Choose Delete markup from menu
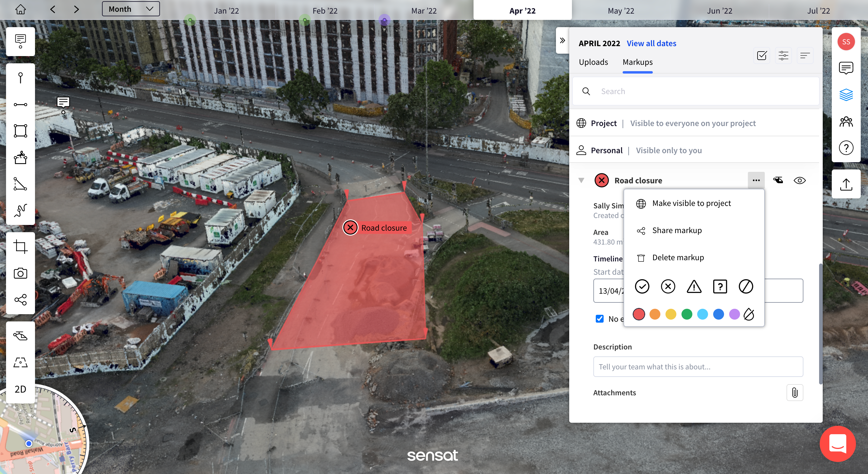 point(678,258)
